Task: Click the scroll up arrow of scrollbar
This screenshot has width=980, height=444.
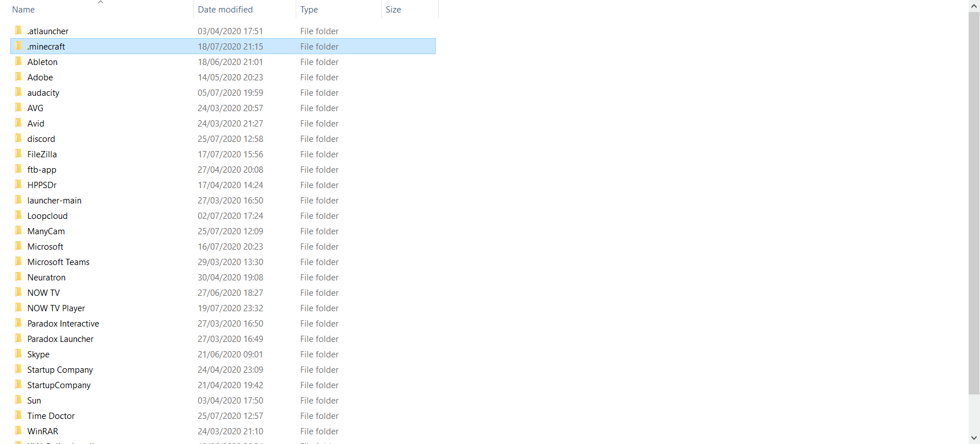Action: [974, 6]
